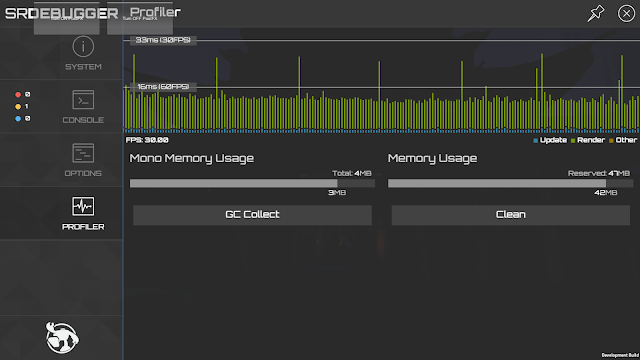Open the System tab
640x360 pixels.
click(61, 53)
